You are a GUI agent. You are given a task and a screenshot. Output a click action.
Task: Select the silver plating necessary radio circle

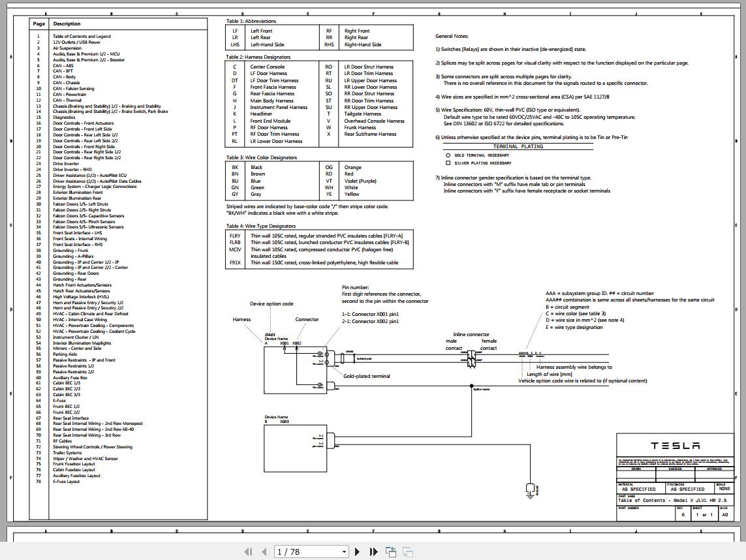[447, 163]
